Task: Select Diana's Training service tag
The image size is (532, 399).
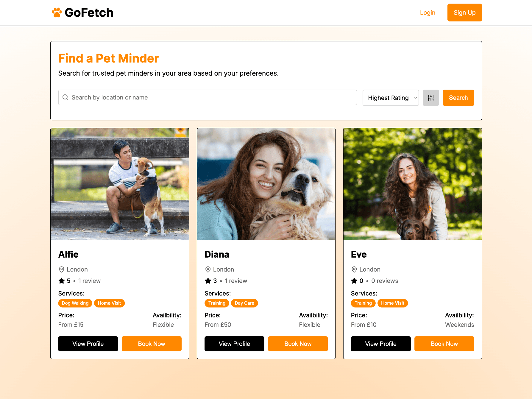Action: tap(217, 303)
